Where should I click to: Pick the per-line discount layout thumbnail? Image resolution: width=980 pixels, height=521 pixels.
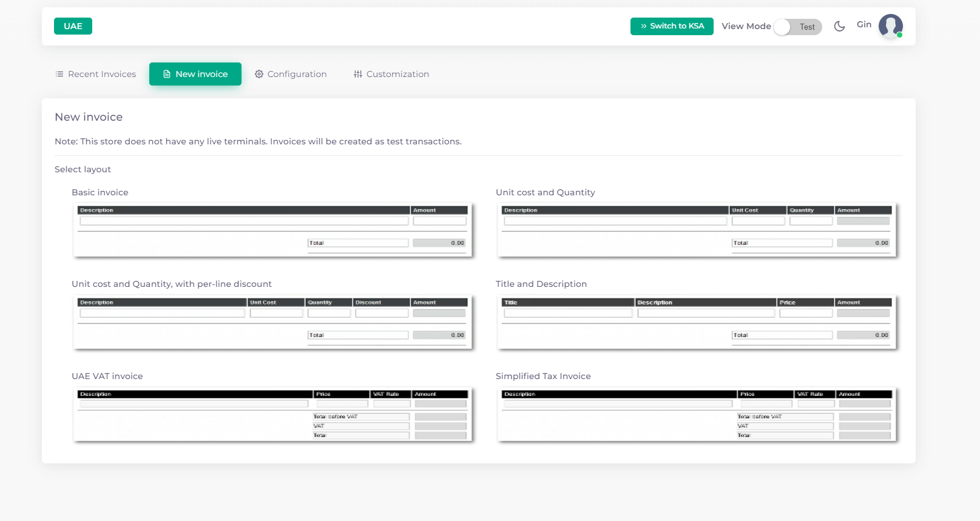[272, 322]
